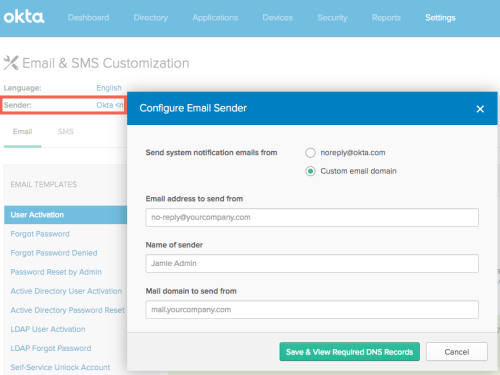Click the 'Send system notification emails from' label
Viewport: 500px width, 375px height.
[211, 153]
